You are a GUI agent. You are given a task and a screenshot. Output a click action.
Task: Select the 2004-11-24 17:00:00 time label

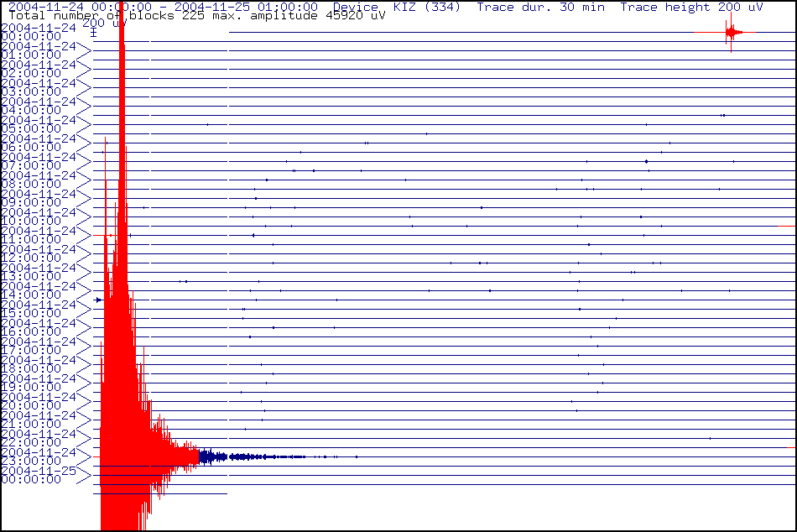39,346
